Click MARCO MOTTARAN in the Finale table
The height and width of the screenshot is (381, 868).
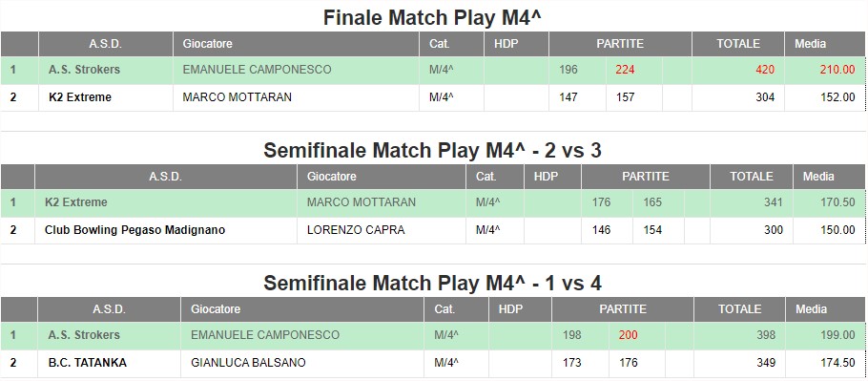237,97
